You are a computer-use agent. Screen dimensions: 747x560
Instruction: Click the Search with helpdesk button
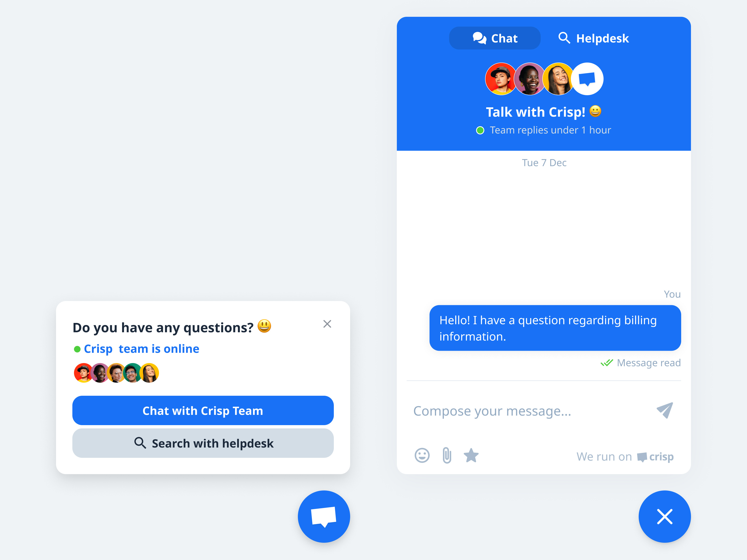coord(203,443)
